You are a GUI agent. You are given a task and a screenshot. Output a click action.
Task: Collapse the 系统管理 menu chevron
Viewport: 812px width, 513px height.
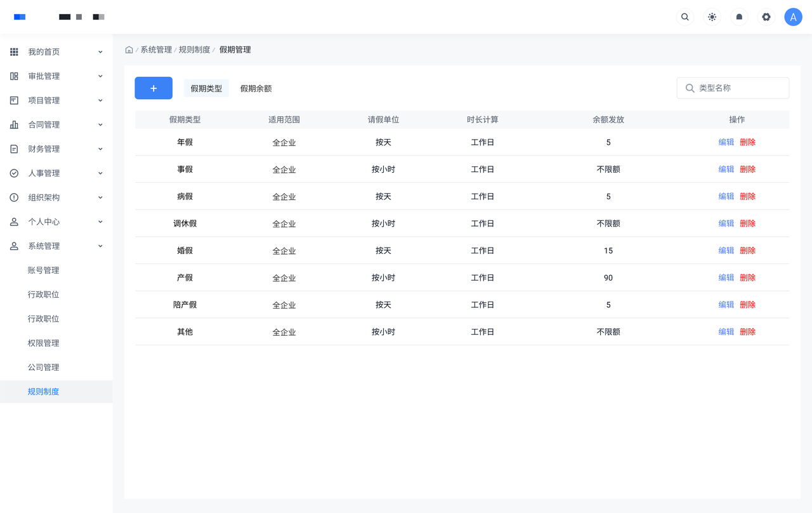pyautogui.click(x=100, y=246)
